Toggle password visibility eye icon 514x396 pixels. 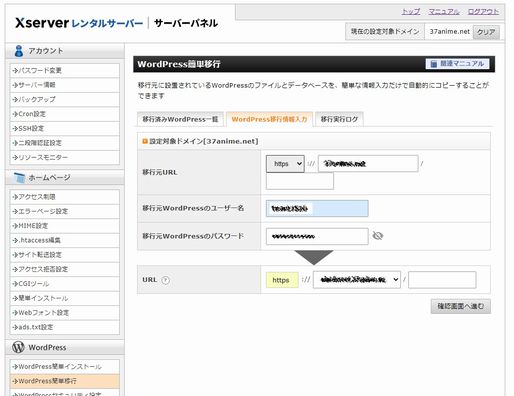tap(377, 236)
